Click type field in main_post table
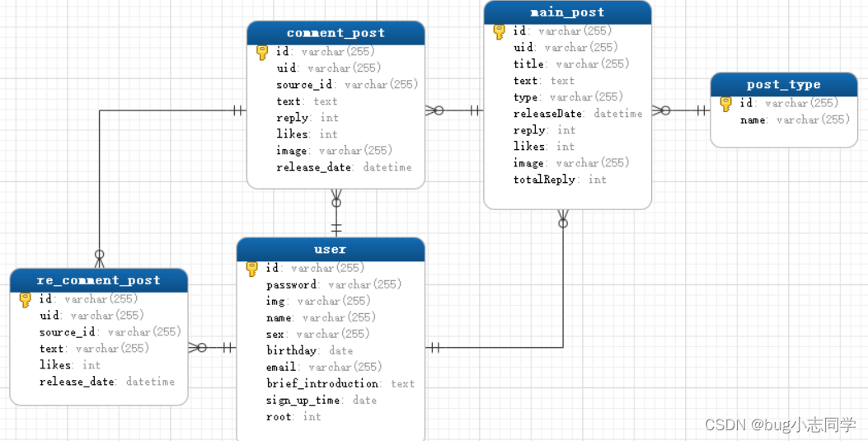Image resolution: width=868 pixels, height=441 pixels. [x=569, y=97]
